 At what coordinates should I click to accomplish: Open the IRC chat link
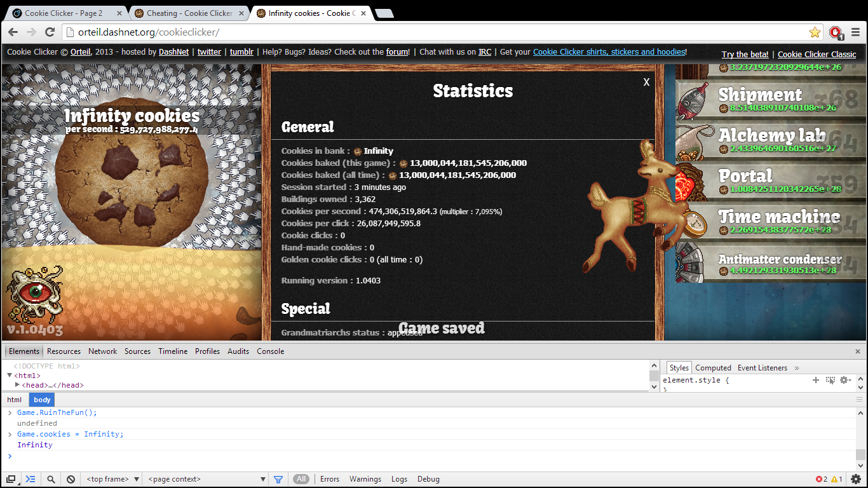[485, 52]
